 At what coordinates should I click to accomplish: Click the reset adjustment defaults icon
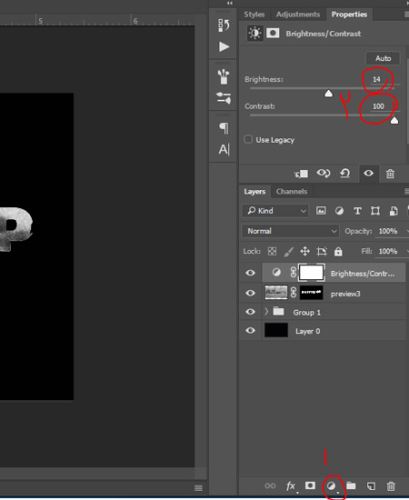[x=345, y=173]
